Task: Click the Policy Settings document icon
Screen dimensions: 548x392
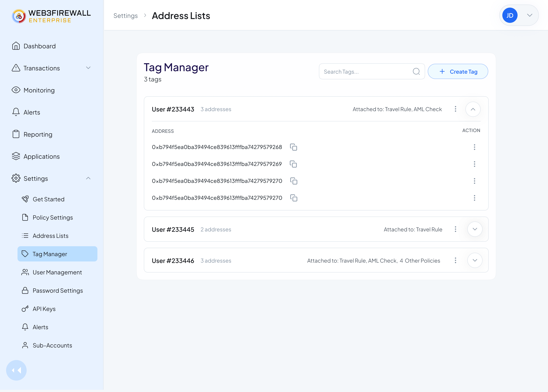Action: (25, 218)
